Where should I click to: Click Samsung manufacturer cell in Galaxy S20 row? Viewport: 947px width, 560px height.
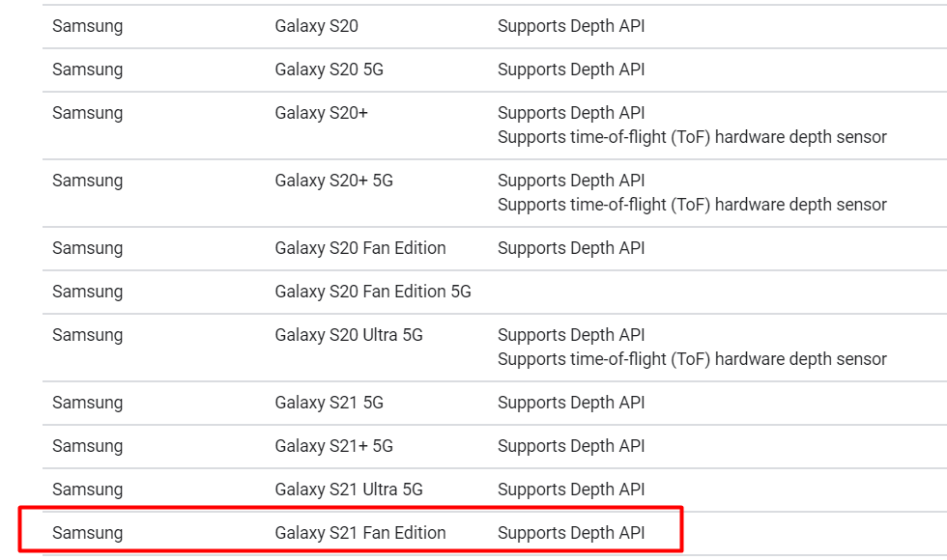87,26
